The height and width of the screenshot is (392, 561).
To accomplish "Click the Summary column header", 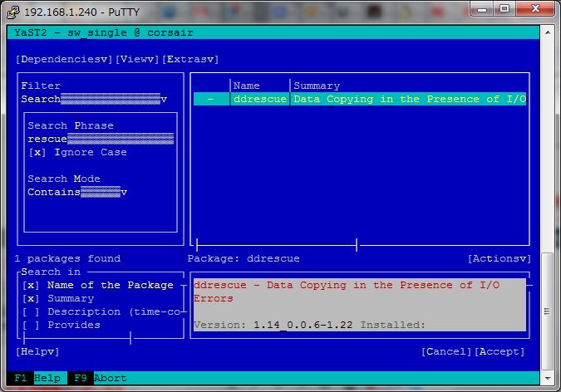I will pyautogui.click(x=317, y=86).
